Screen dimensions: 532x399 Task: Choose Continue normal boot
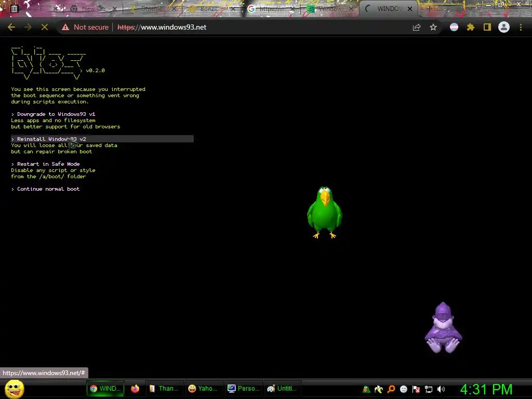tap(46, 189)
